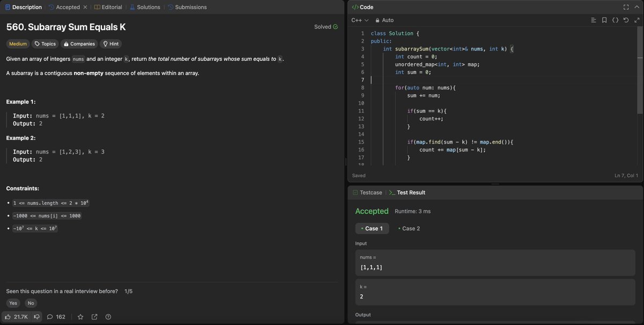Screen dimensions: 644x325
Task: Show the Hint
Action: coord(111,44)
